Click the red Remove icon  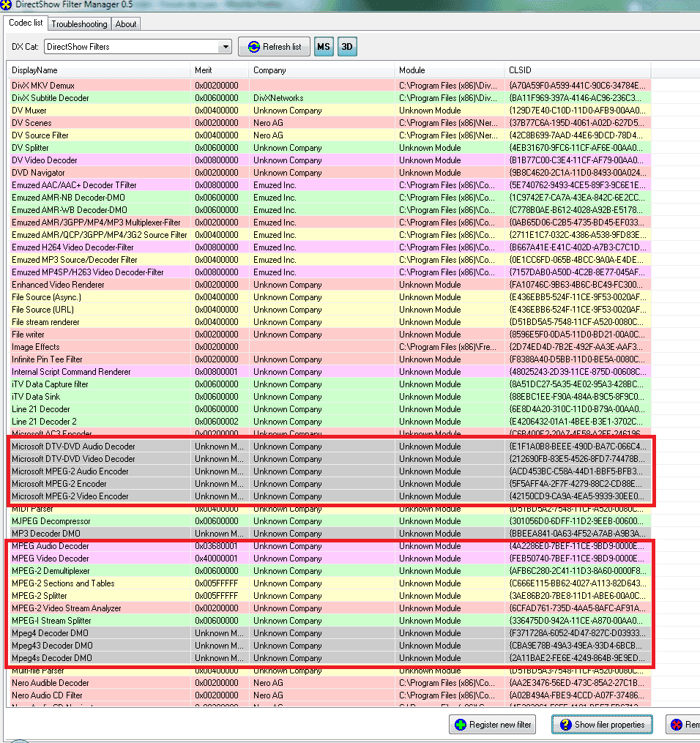677,725
